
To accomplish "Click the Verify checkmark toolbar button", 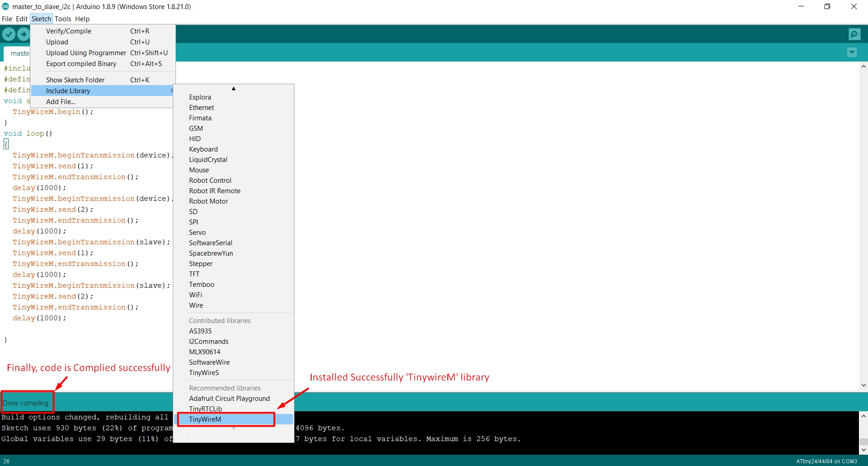I will point(9,34).
